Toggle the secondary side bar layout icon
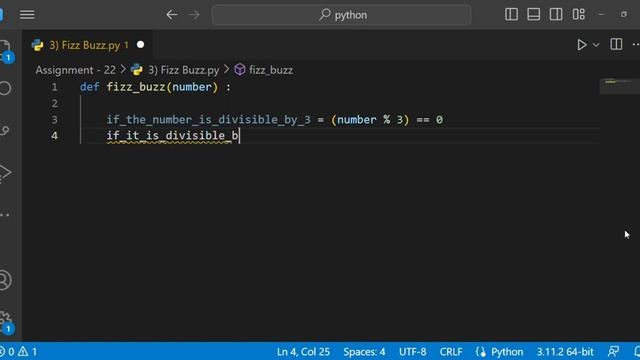The image size is (640, 360). [x=556, y=14]
